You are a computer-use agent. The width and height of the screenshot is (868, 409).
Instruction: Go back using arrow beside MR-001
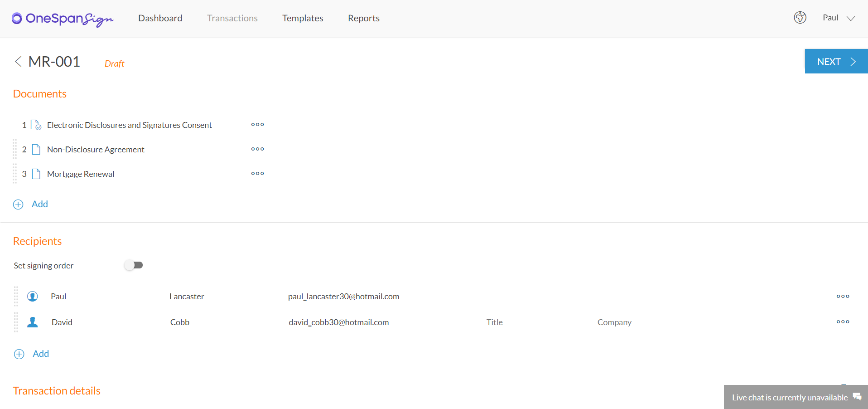(18, 62)
